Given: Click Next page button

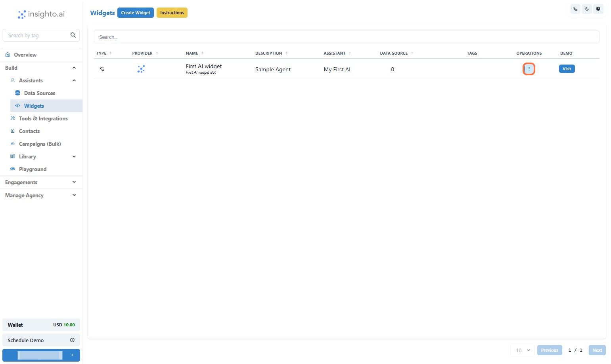Looking at the screenshot, I should (x=597, y=350).
